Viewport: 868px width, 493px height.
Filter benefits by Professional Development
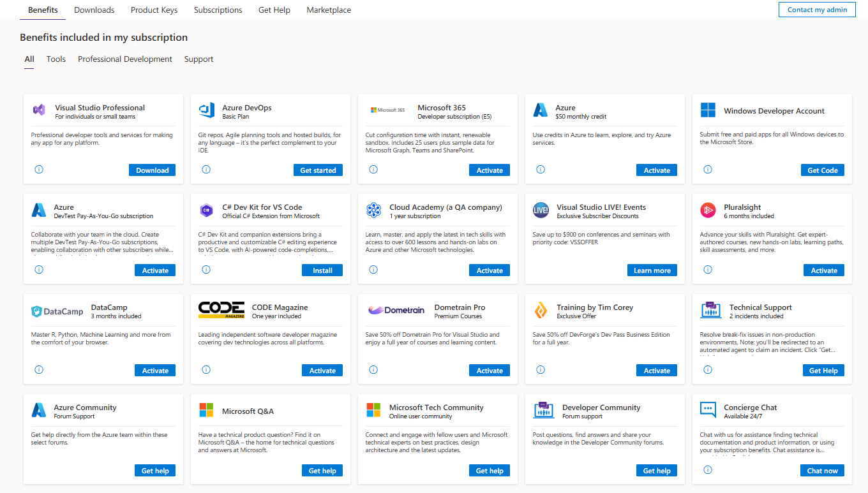(x=125, y=59)
